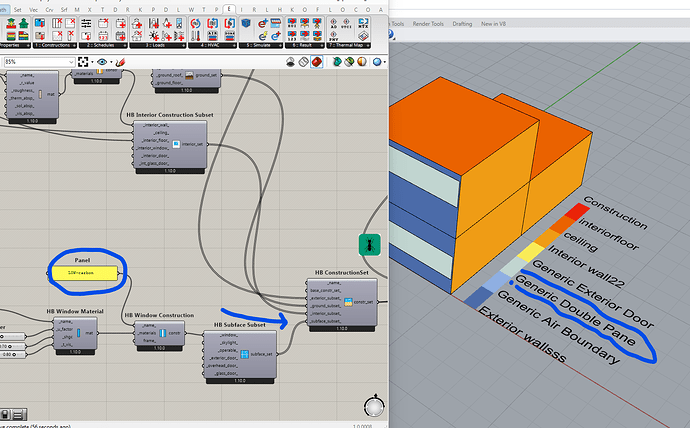Click the HB ConstructionSet component node
This screenshot has width=690, height=428.
pos(342,302)
